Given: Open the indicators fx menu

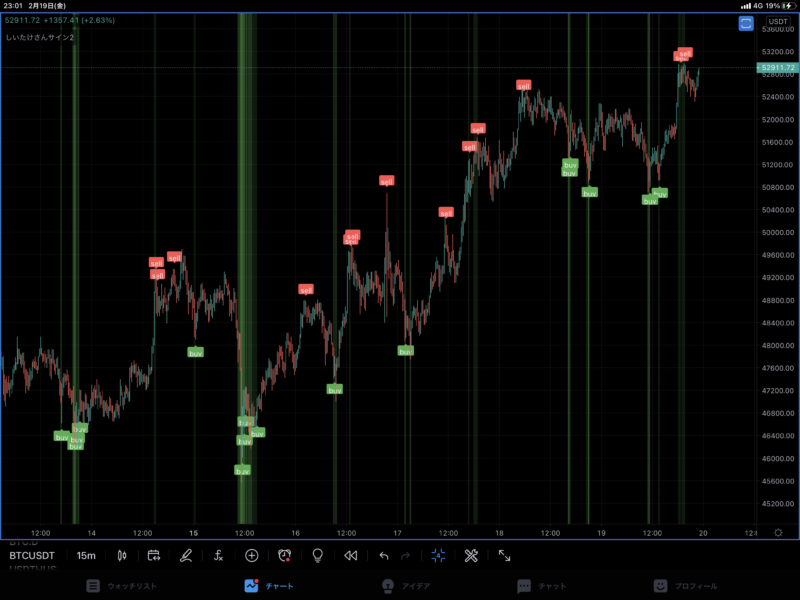Looking at the screenshot, I should tap(219, 555).
